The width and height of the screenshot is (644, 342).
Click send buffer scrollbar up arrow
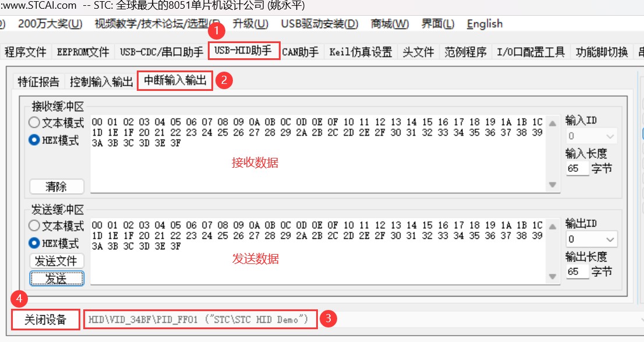[553, 227]
